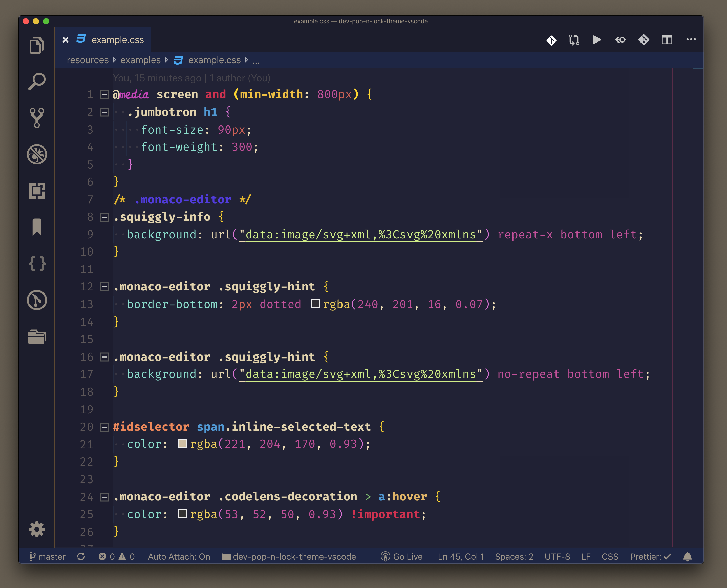Toggle Go Live server in status bar
727x588 pixels.
(x=402, y=557)
